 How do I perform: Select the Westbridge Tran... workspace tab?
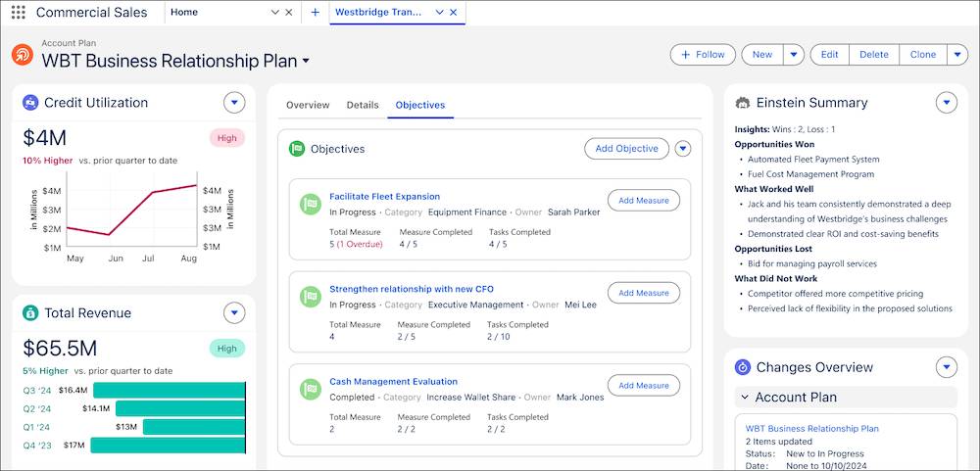coord(378,12)
